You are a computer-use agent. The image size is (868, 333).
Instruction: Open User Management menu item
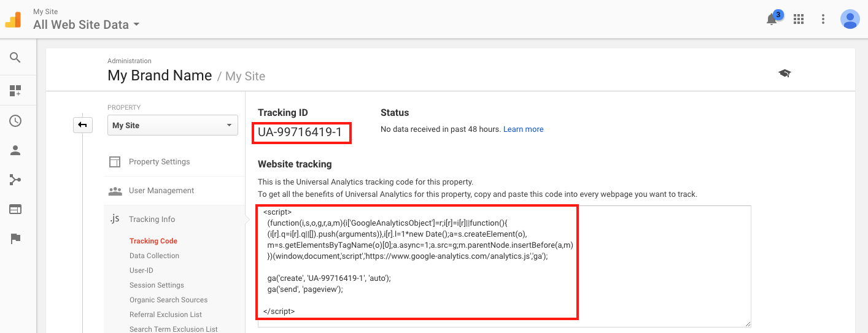[x=161, y=191]
